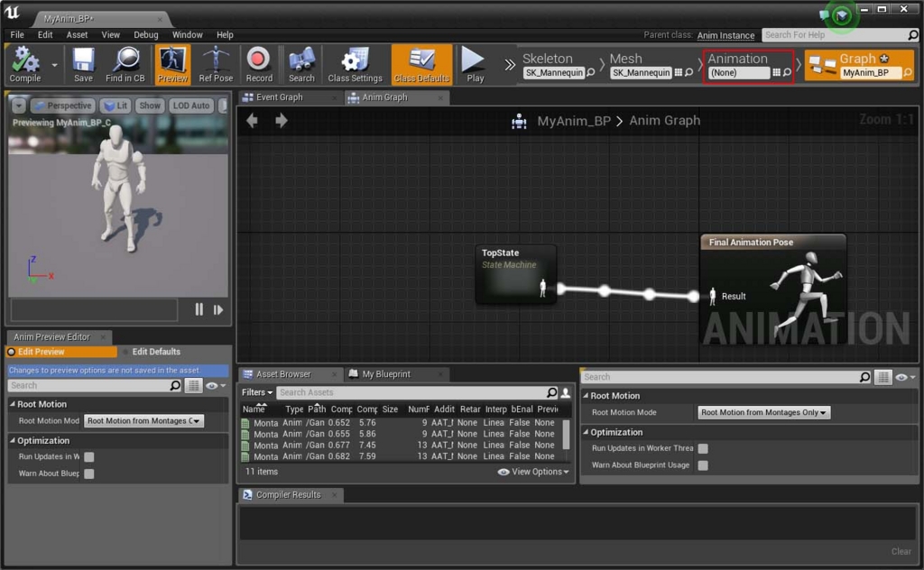Screen dimensions: 924x570
Task: Open the Mesh asset picker grid icon
Action: [x=679, y=72]
